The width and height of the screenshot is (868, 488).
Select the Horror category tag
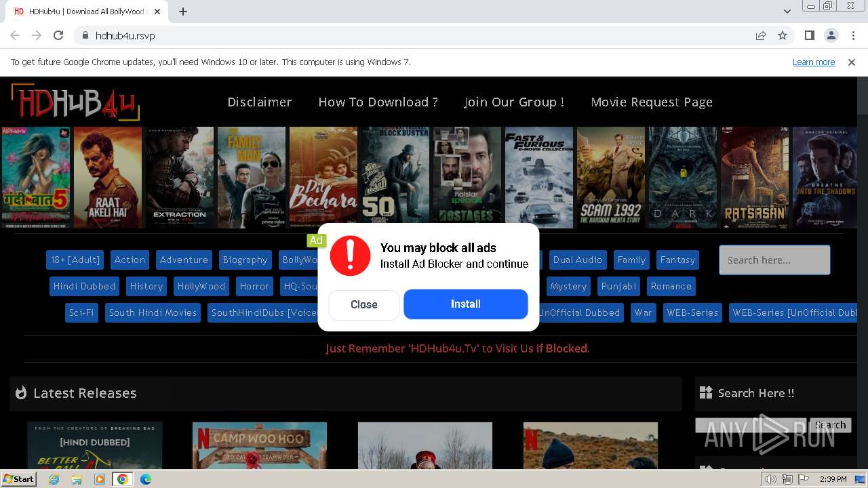coord(254,286)
